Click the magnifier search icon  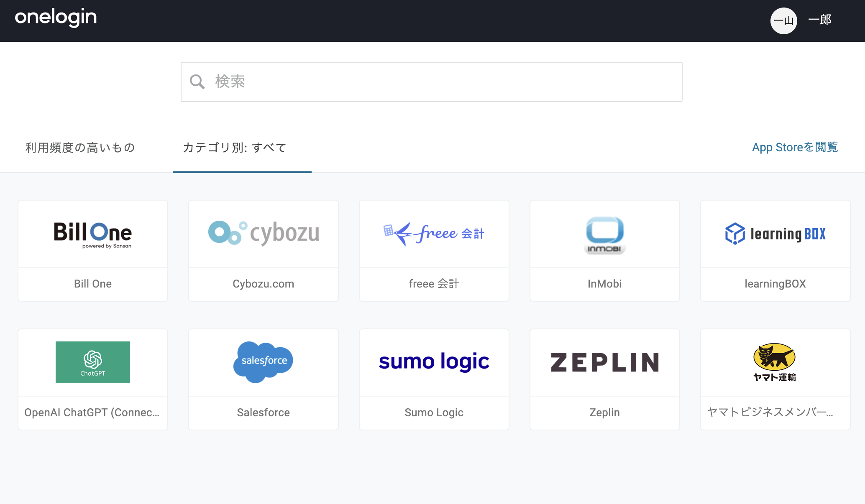pos(197,82)
